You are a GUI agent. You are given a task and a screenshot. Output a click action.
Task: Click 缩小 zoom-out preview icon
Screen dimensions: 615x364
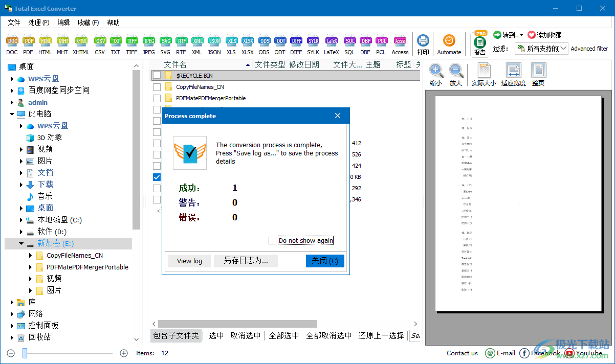coord(436,75)
